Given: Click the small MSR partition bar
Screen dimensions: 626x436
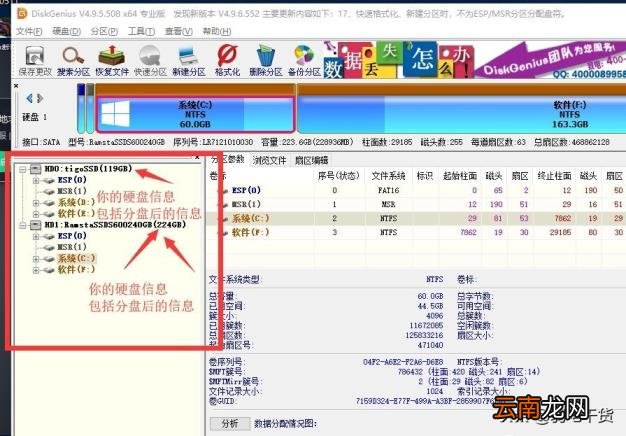Looking at the screenshot, I should coord(90,108).
